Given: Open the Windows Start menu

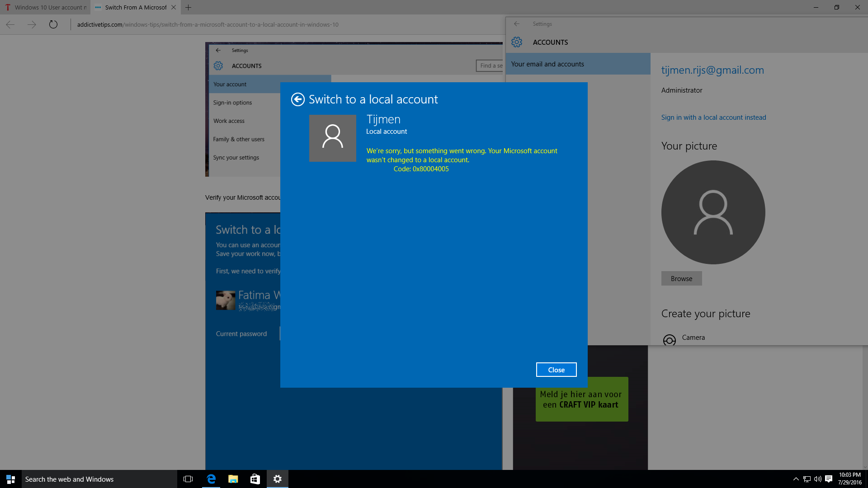Looking at the screenshot, I should point(11,479).
